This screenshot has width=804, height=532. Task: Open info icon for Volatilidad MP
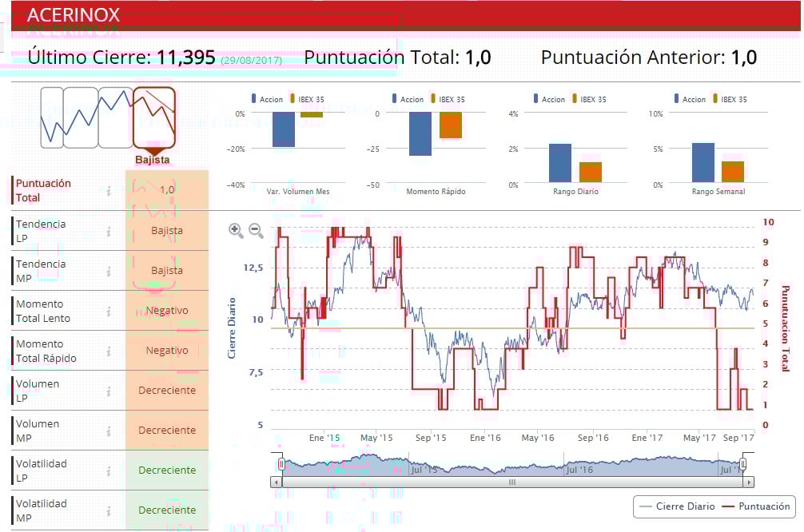109,511
